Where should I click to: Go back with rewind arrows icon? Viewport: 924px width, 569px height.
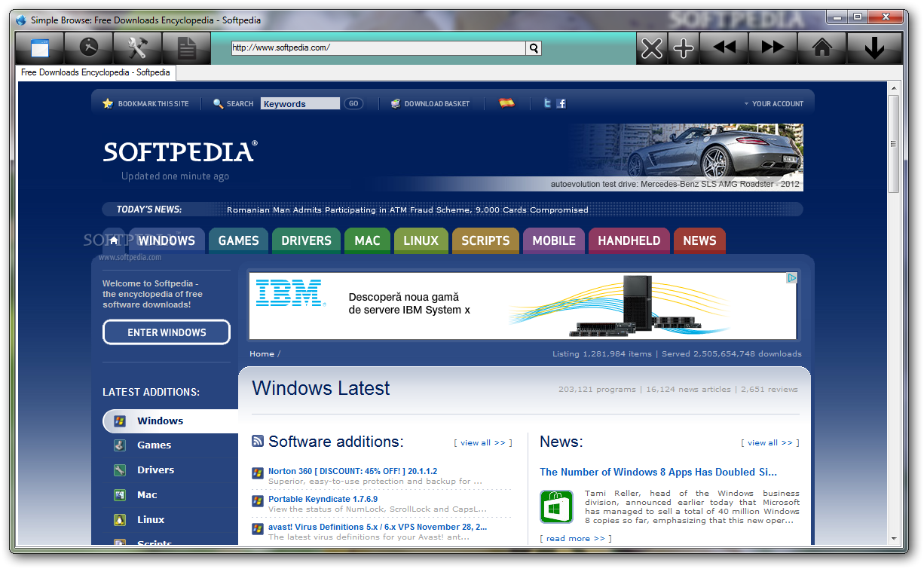(724, 48)
